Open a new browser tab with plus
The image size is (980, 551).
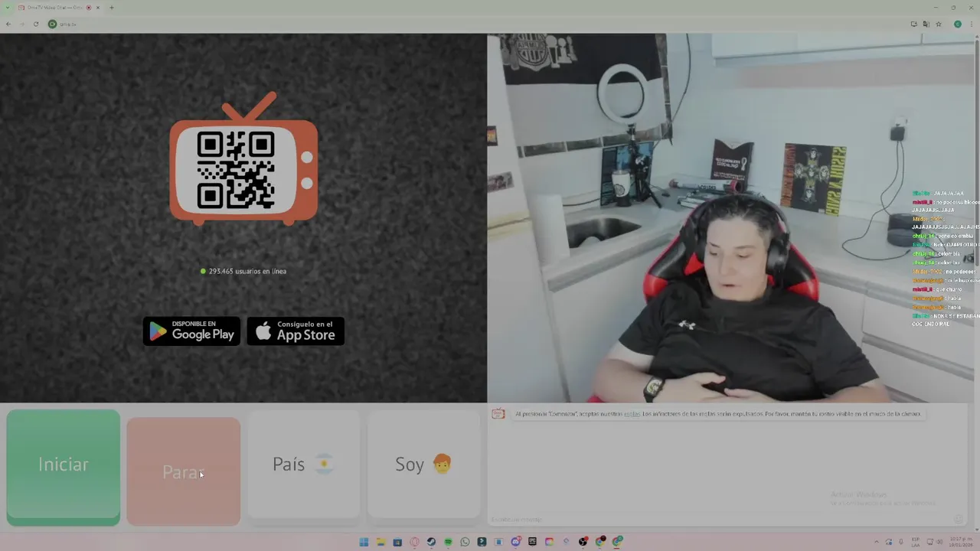click(x=111, y=8)
